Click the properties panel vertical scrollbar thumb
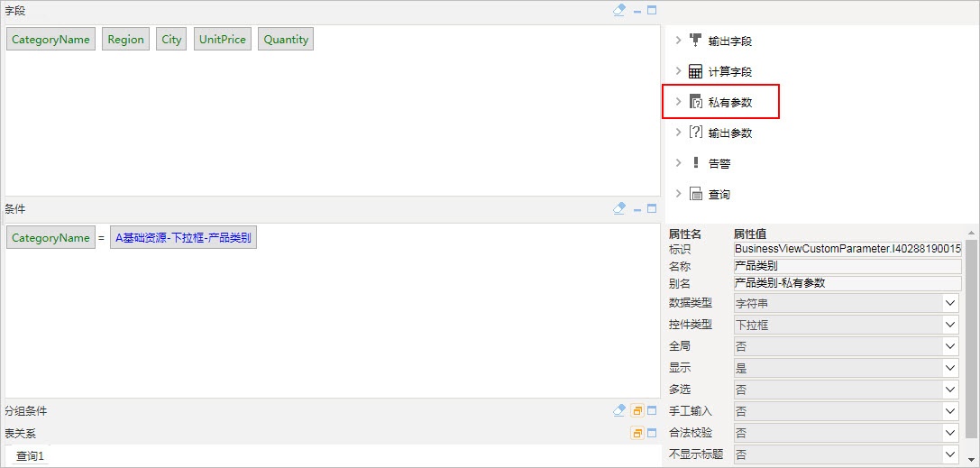Viewport: 980px width, 468px height. coord(972,339)
